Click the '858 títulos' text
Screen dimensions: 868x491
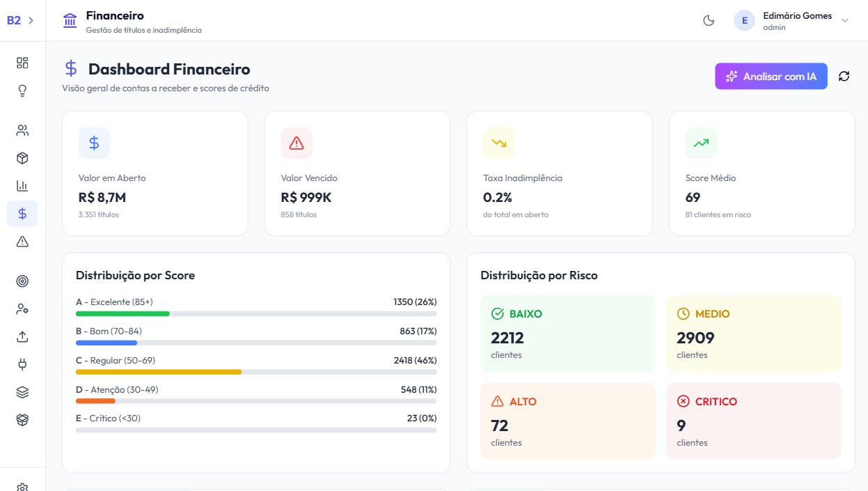tap(299, 215)
